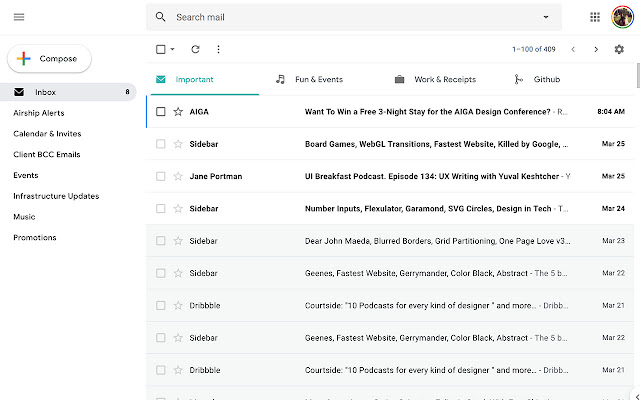Go to the next page of emails
The height and width of the screenshot is (400, 640).
coord(596,49)
